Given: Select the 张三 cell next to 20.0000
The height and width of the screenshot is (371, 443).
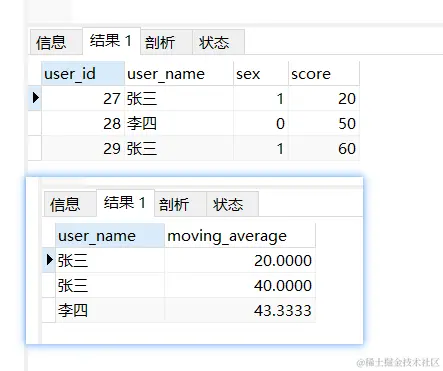Looking at the screenshot, I should pyautogui.click(x=110, y=260).
